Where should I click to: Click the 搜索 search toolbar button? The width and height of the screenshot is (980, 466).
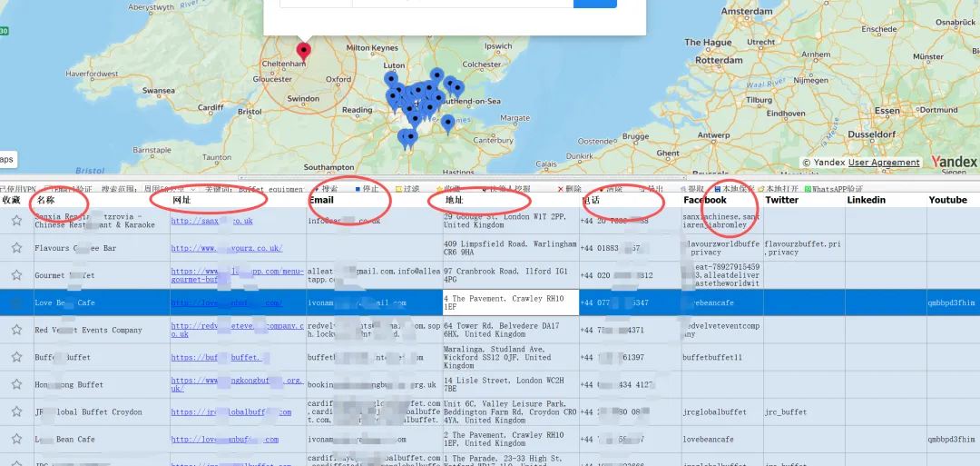click(325, 188)
